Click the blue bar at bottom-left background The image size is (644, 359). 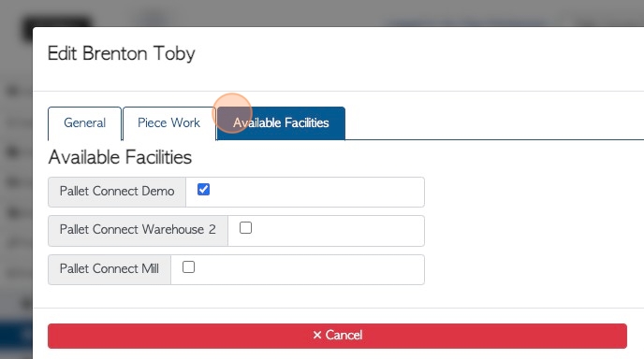click(x=16, y=340)
